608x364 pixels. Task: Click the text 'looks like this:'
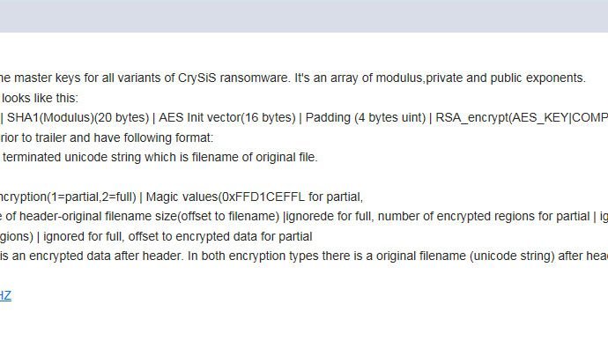point(40,98)
